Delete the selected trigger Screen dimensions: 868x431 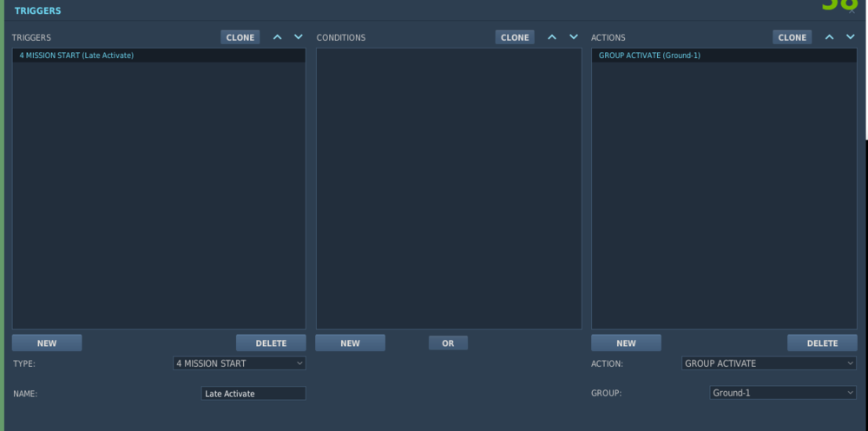[x=271, y=343]
